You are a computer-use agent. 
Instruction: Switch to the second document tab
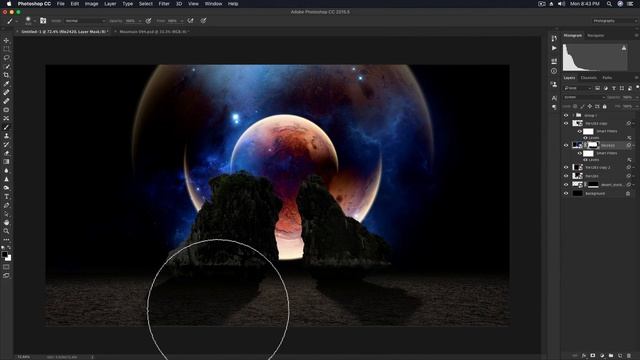pyautogui.click(x=153, y=31)
